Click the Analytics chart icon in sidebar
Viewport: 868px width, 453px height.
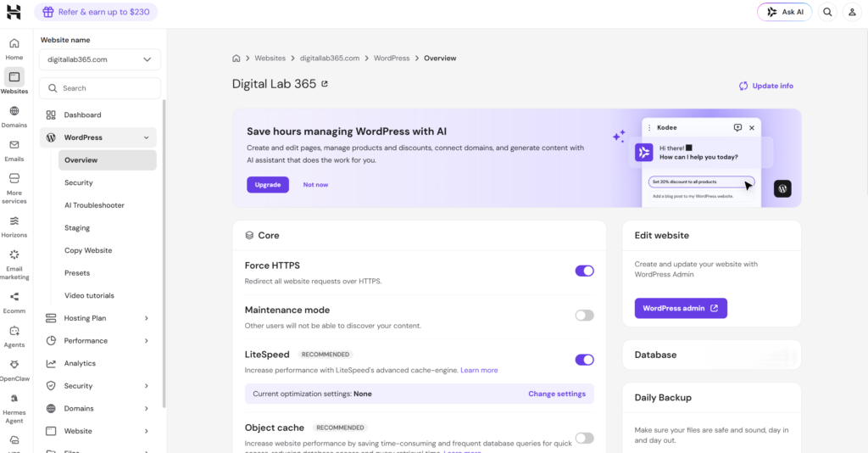(x=51, y=363)
